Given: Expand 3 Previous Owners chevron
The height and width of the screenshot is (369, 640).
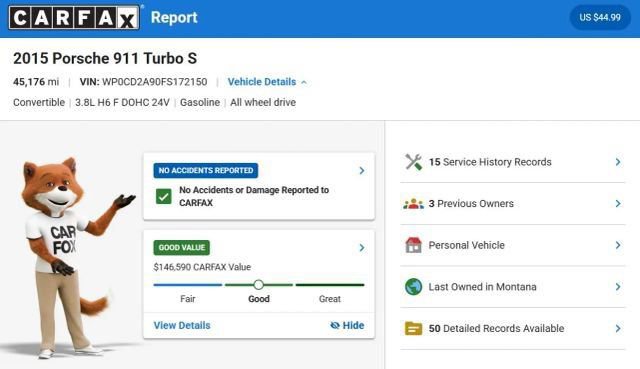Looking at the screenshot, I should point(618,204).
